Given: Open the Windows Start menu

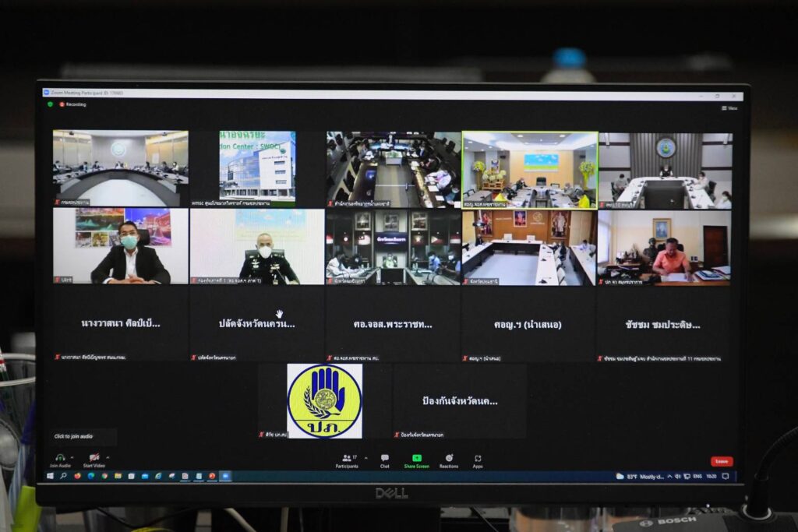Looking at the screenshot, I should [51, 476].
